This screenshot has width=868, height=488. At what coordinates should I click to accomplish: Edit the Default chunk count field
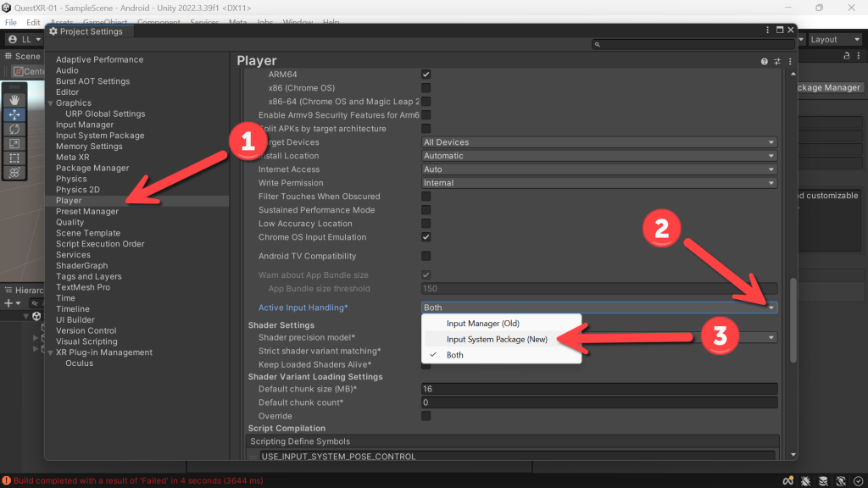(599, 402)
